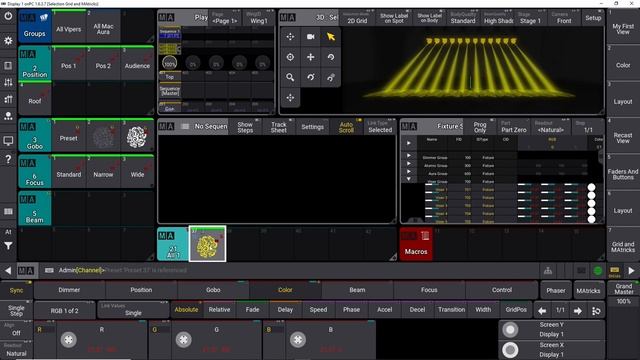Click the keyboard icon in left sidebar
This screenshot has height=360, width=640.
(x=8, y=211)
